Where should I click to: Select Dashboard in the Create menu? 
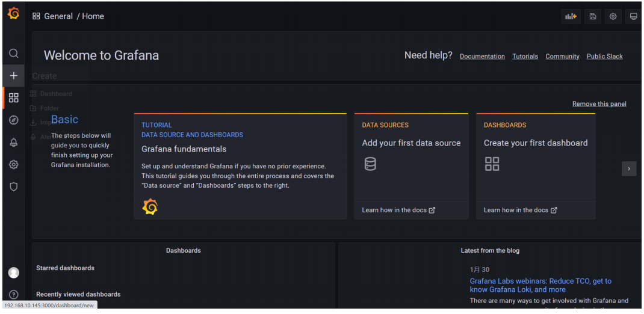(x=51, y=94)
